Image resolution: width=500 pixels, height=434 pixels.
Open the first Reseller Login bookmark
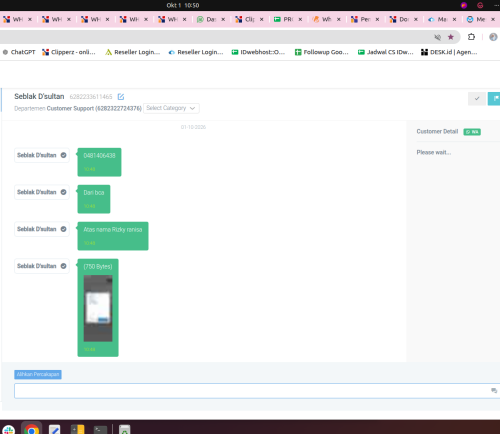(133, 52)
